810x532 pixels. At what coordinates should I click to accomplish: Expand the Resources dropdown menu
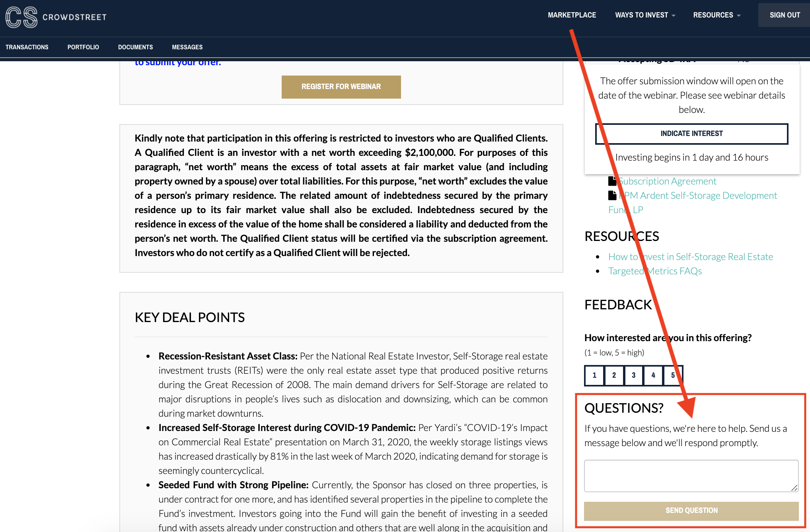click(717, 15)
